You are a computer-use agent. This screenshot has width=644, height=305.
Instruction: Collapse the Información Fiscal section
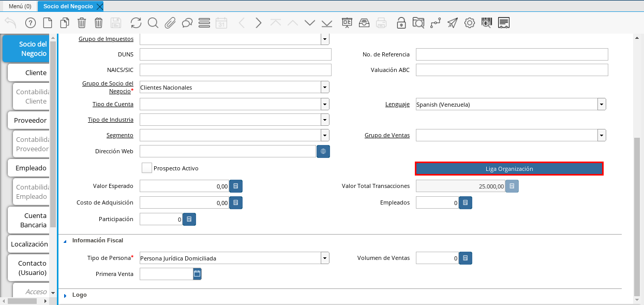(x=66, y=241)
